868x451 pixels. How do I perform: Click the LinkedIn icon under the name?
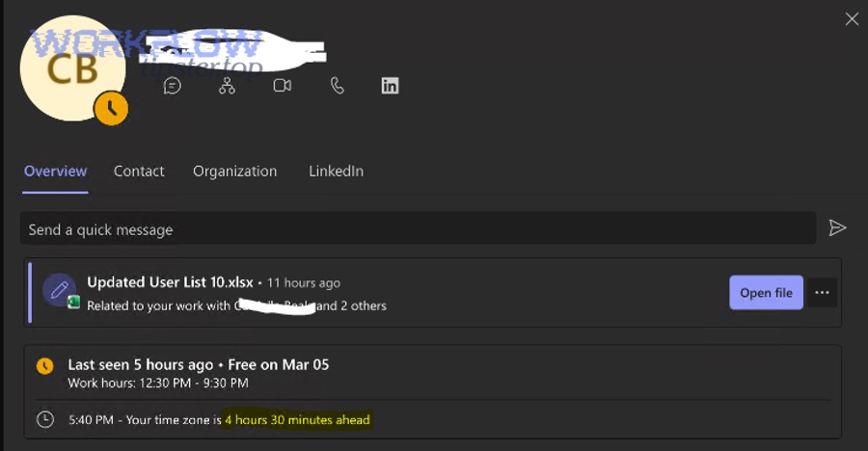pos(390,86)
